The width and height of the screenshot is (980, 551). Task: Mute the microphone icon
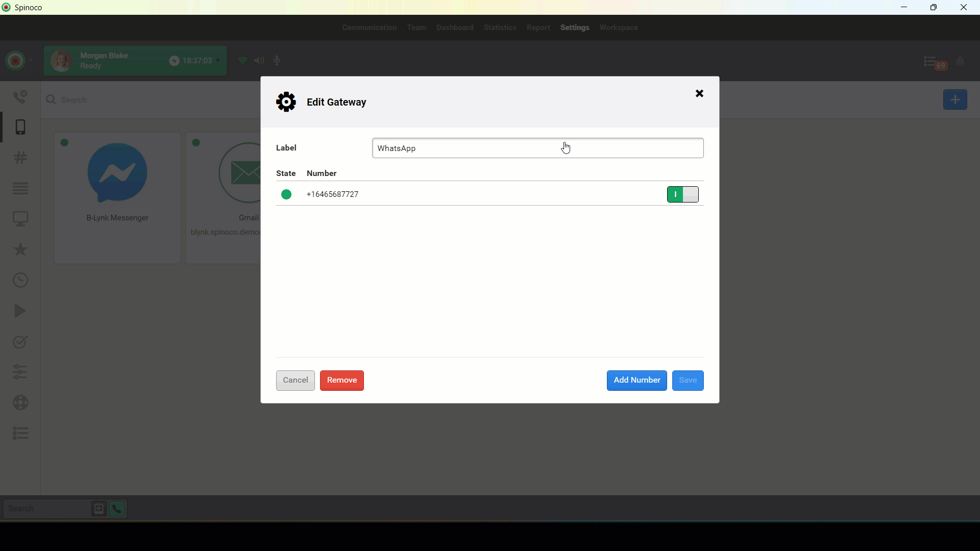pos(277,61)
